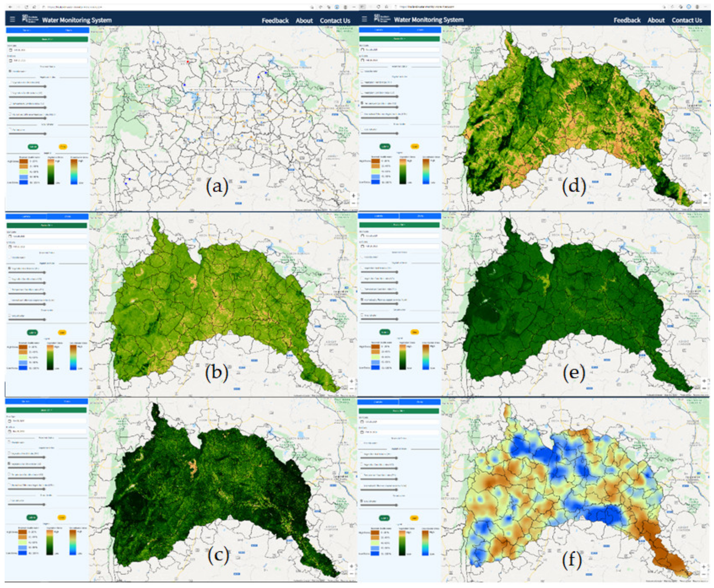This screenshot has width=714, height=588.
Task: Open the hamburger menu in panel (d) header
Action: (364, 19)
